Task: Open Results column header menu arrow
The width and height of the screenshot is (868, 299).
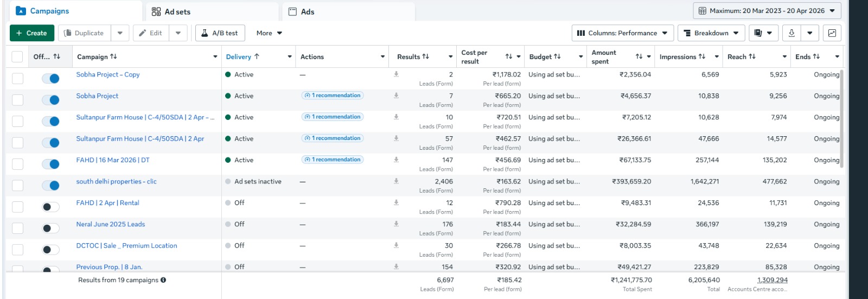Action: tap(451, 56)
